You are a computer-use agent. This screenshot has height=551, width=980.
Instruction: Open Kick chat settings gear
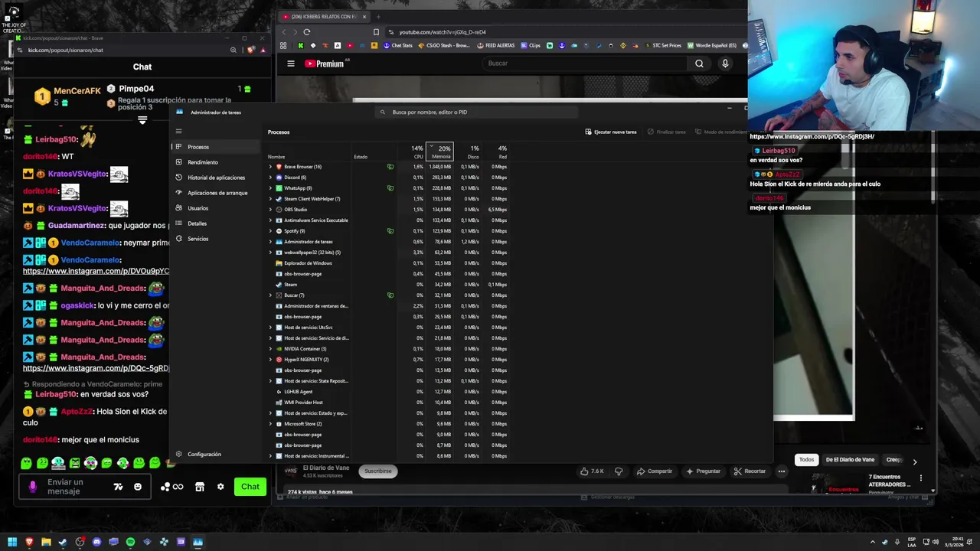220,487
